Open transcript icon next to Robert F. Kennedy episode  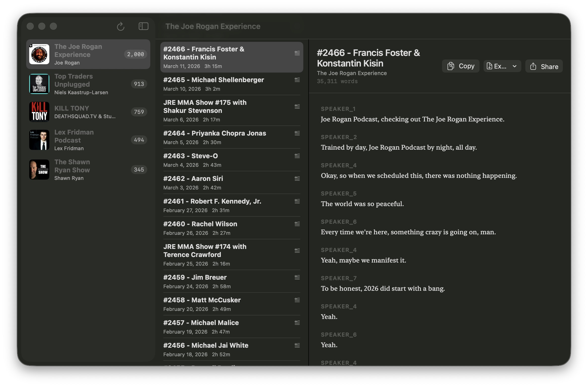pos(297,201)
